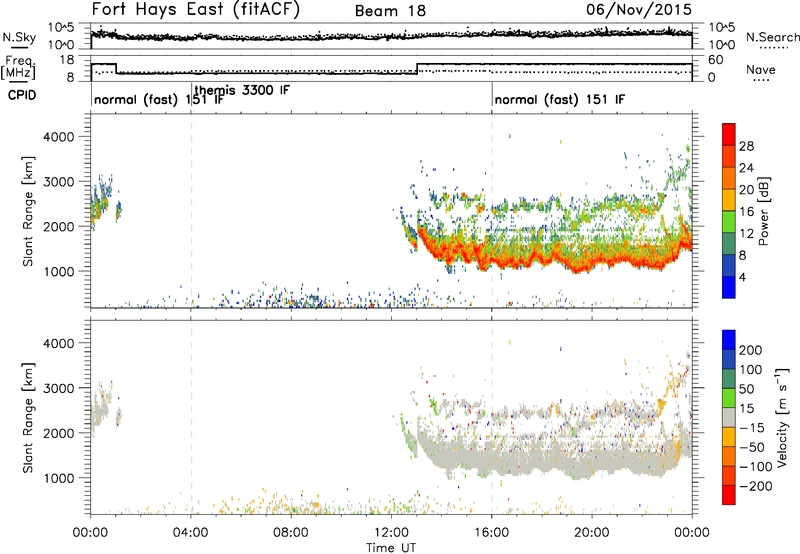
Task: Click the "24" power color bar value
Action: tap(746, 168)
